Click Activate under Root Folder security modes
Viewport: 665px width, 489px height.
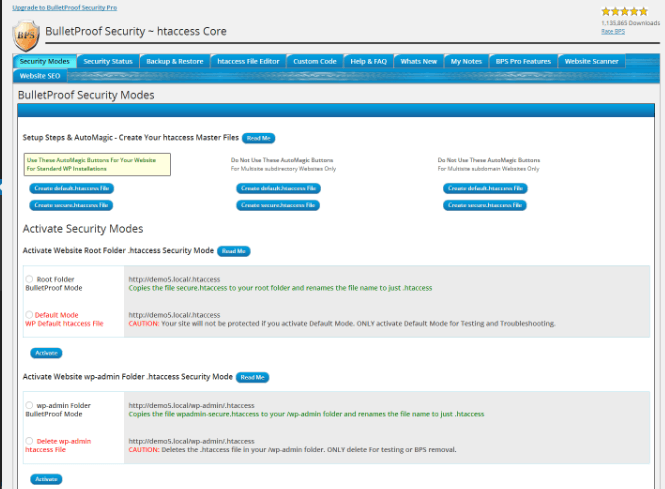point(46,353)
